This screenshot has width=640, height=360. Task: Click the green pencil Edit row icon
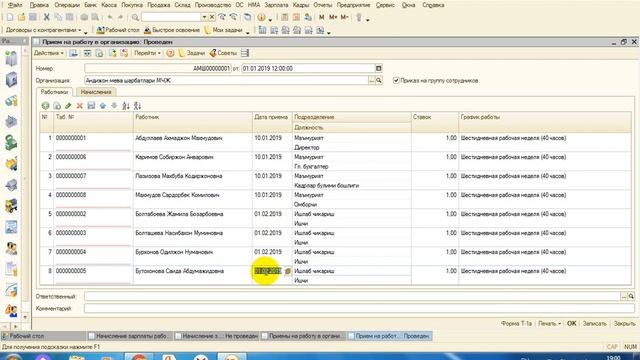tap(68, 106)
